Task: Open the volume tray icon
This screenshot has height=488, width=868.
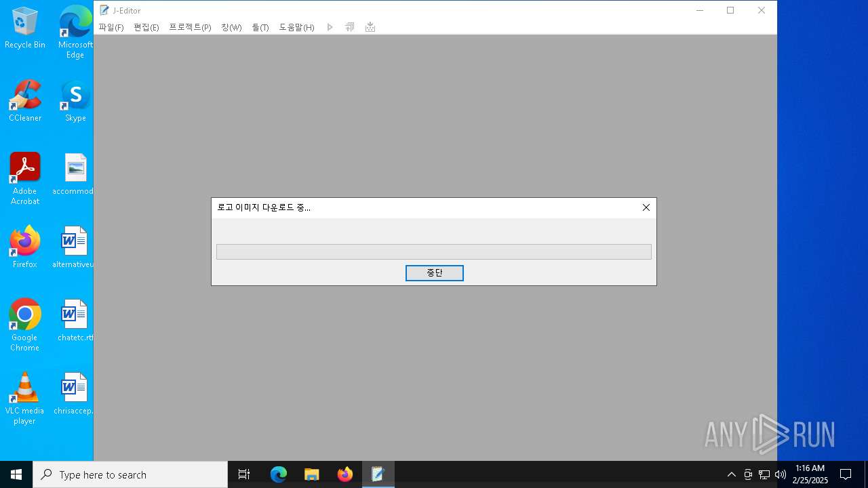Action: [781, 474]
